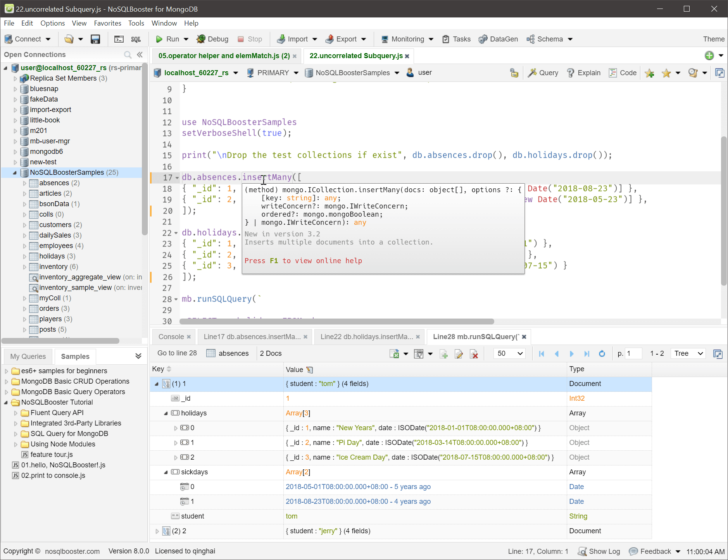
Task: Click the connections tree vertical scrollbar
Action: click(145, 149)
